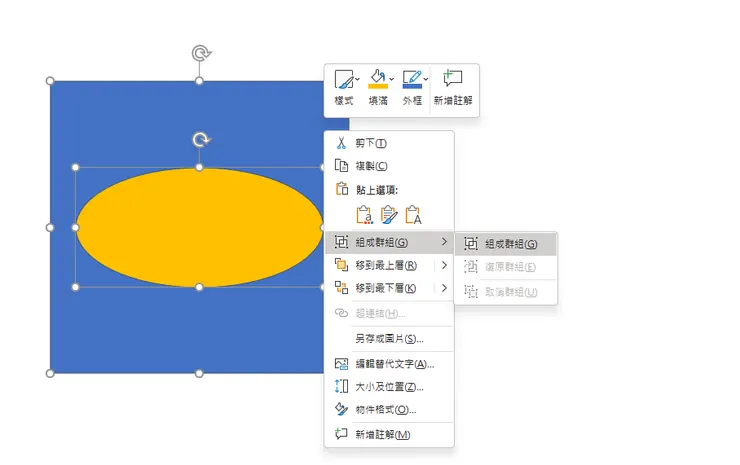Click the group icon in submenu
740x465 pixels.
471,244
